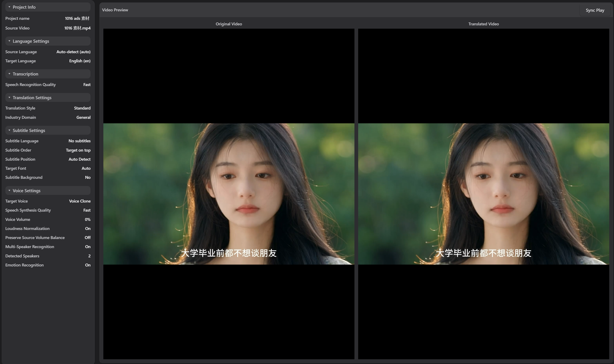Click the 'No subtitles' value
The height and width of the screenshot is (364, 614).
tap(79, 141)
